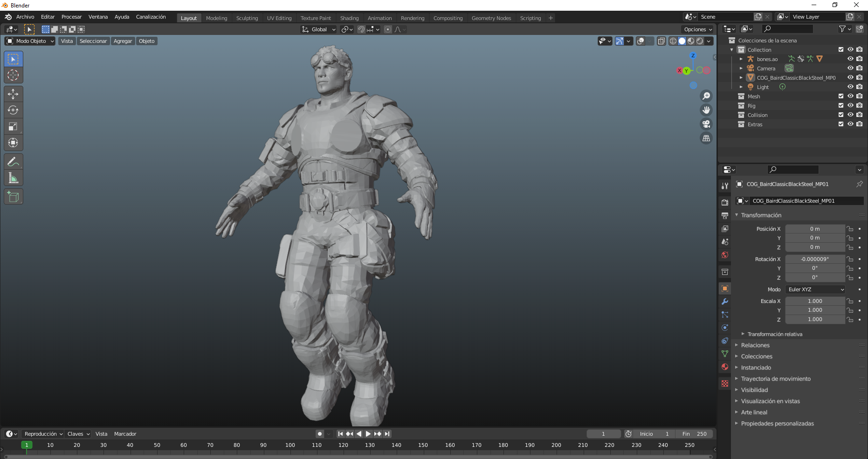Hide the Camera object in viewport
This screenshot has height=459, width=868.
coord(850,68)
